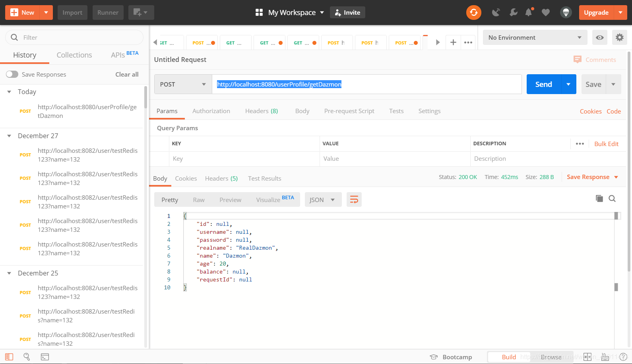Switch to Browse mode
The height and width of the screenshot is (364, 632).
pyautogui.click(x=551, y=357)
